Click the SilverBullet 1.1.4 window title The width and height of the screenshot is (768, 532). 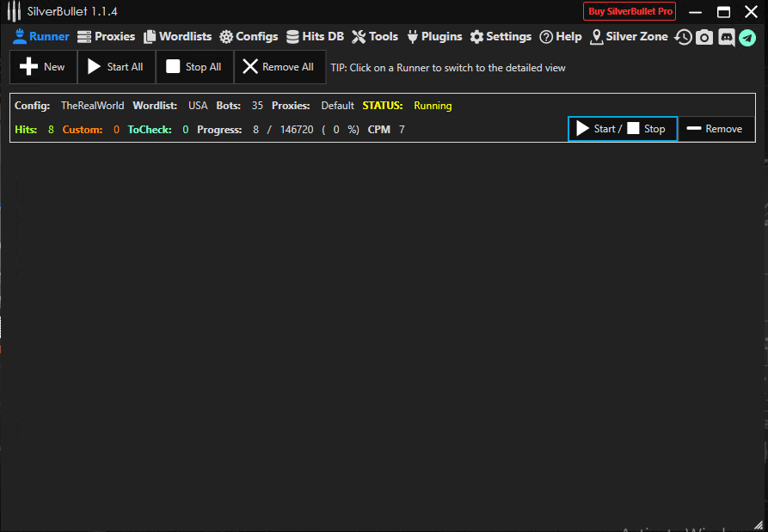click(x=72, y=11)
